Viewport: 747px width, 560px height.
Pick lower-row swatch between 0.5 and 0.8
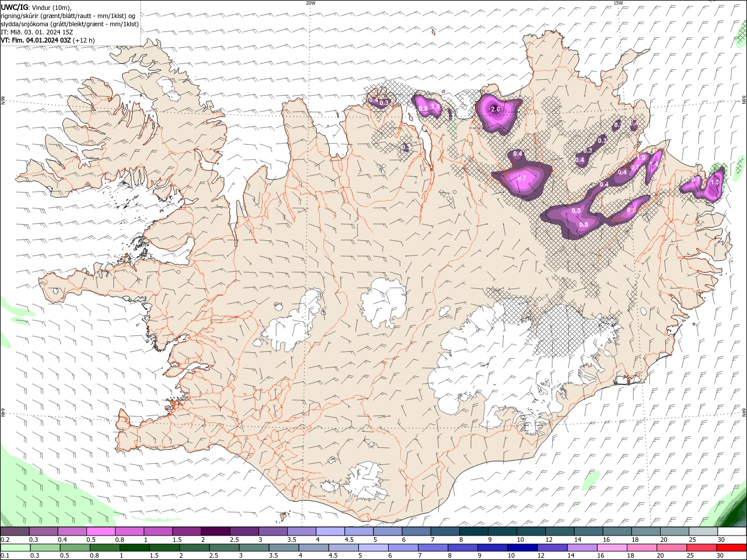(75, 548)
